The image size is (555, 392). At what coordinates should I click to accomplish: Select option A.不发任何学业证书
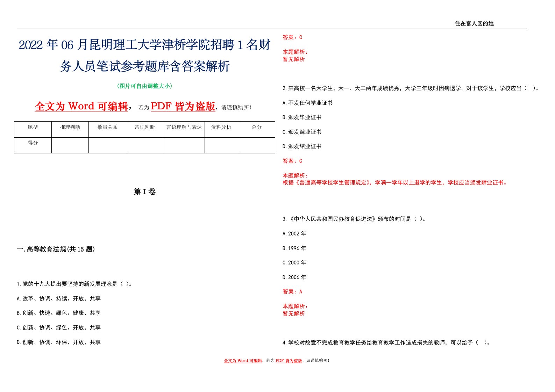(308, 103)
